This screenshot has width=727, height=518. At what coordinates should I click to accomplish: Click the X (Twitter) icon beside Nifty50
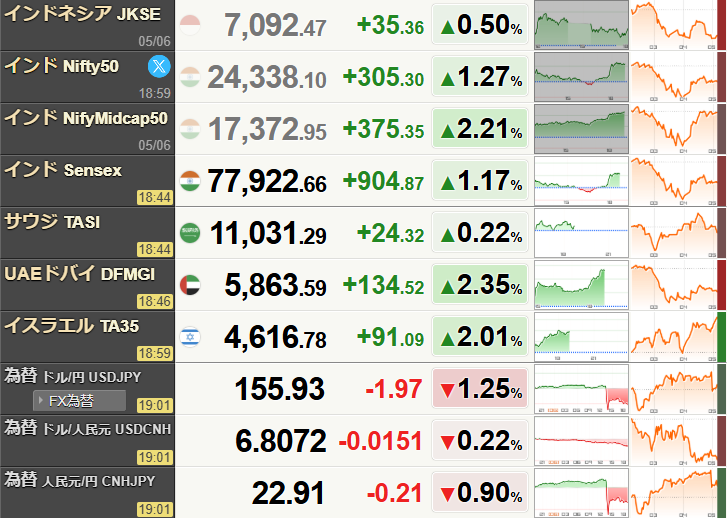click(x=159, y=66)
